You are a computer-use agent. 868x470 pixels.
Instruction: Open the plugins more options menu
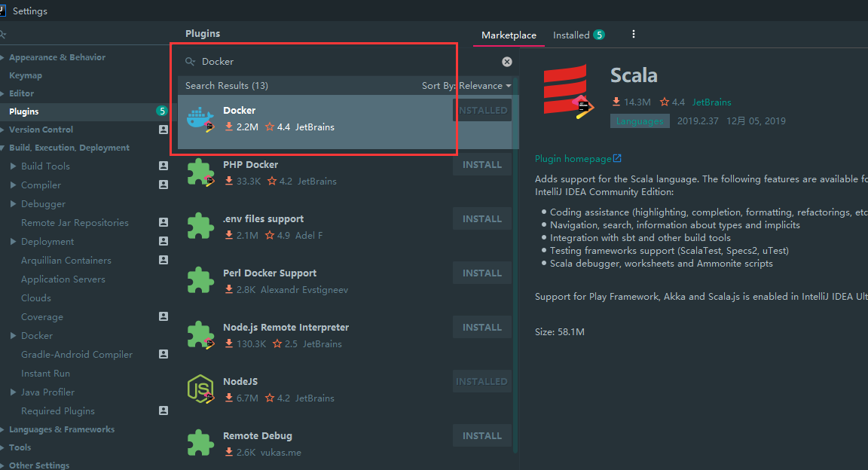click(x=633, y=35)
